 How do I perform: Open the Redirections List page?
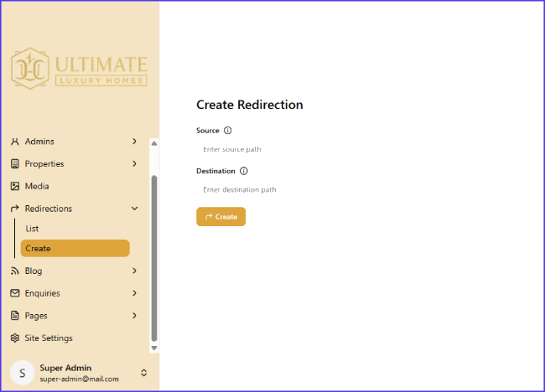(33, 229)
